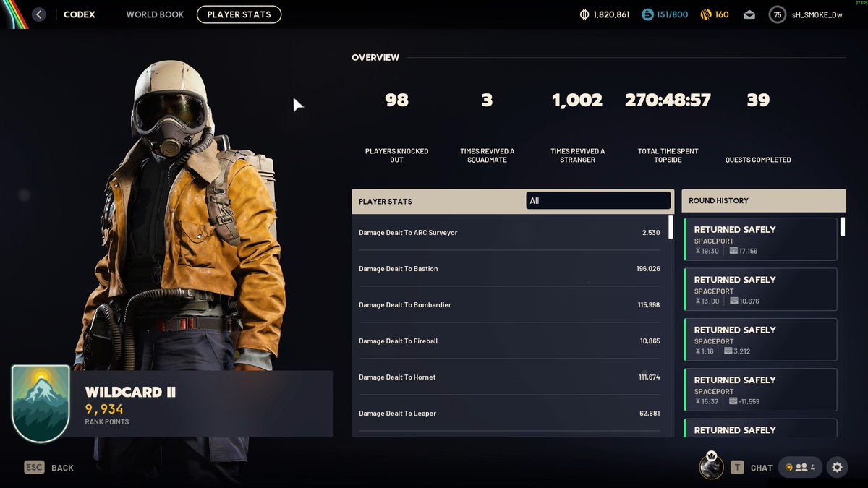This screenshot has height=488, width=868.
Task: Select the Damage Dealt To Fireball row
Action: (x=509, y=341)
